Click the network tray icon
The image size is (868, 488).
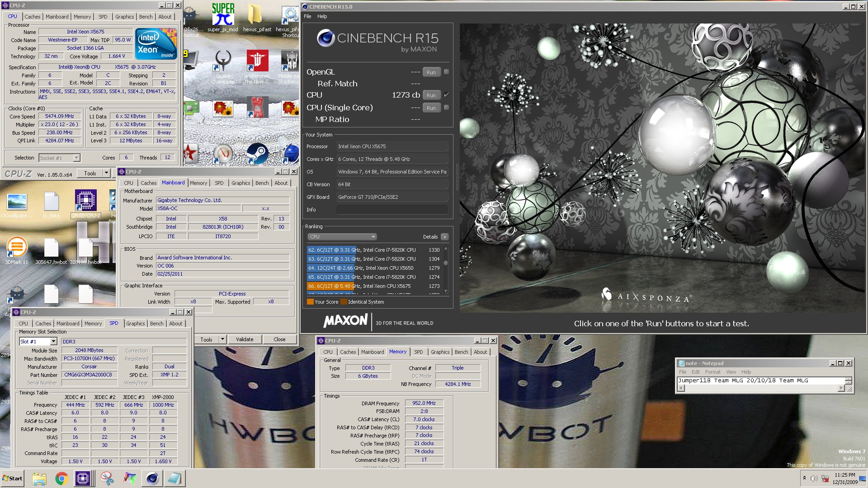point(825,479)
